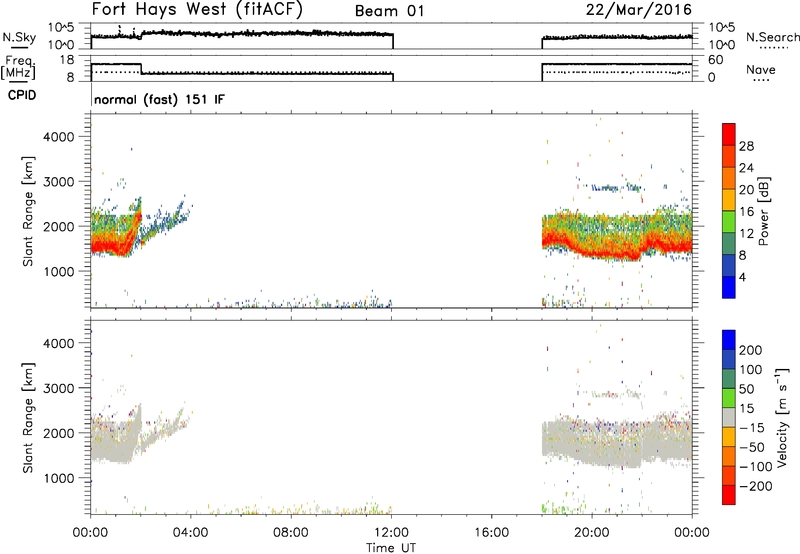Image resolution: width=800 pixels, height=554 pixels.
Task: Click the "20" label on the power colorbar
Action: tap(746, 190)
